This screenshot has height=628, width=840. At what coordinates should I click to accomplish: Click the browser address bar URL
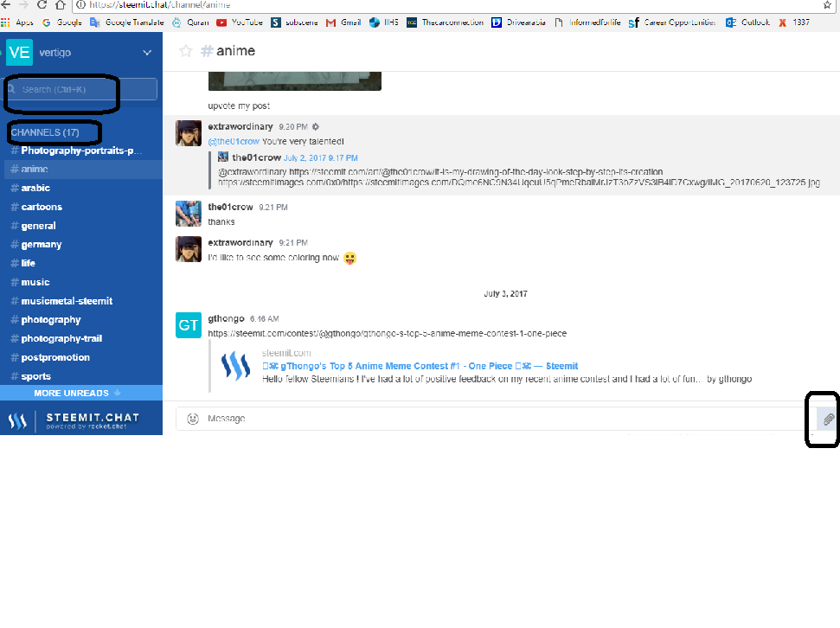[160, 5]
